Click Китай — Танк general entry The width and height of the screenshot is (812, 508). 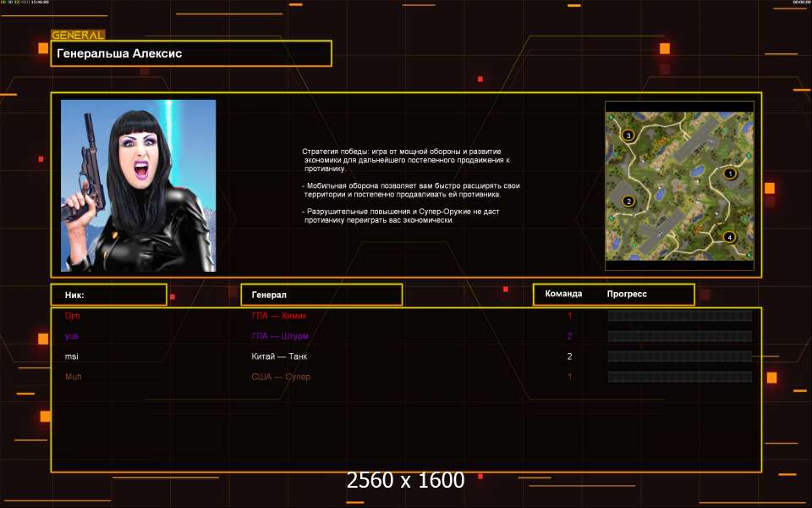coord(279,356)
